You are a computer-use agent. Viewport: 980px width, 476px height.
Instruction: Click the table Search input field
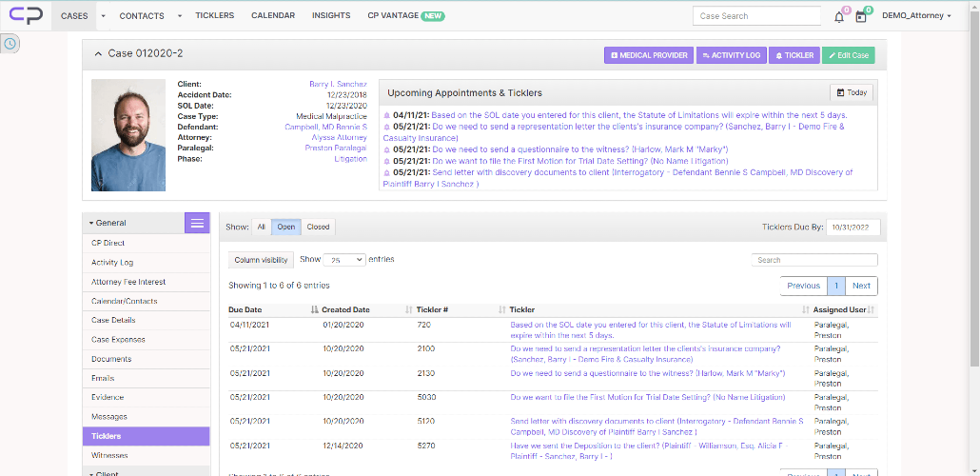click(814, 260)
